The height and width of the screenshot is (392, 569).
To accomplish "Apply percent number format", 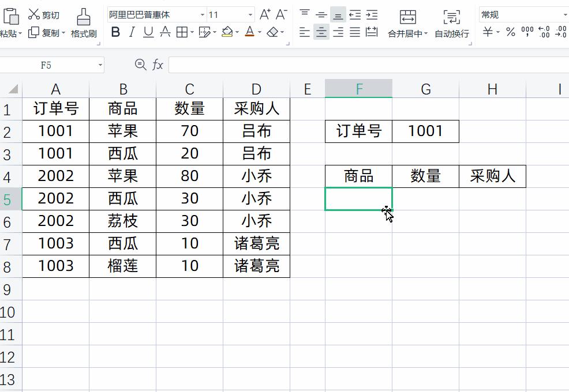I will tap(510, 33).
